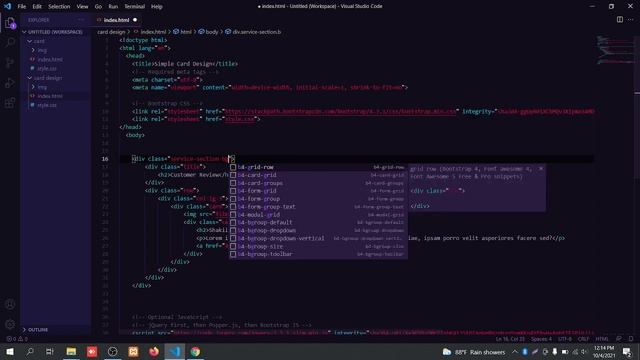
Task: Open Windows Start menu
Action: 10,351
